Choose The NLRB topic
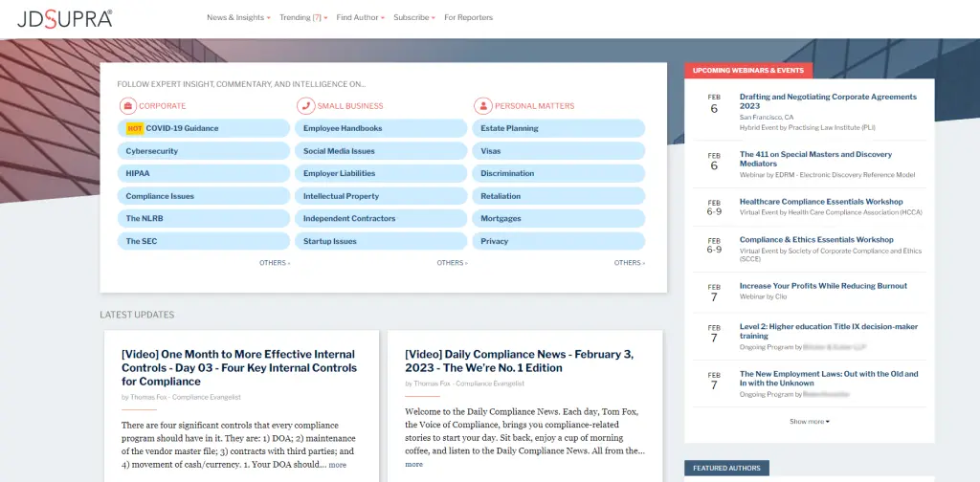980x482 pixels. click(x=204, y=218)
